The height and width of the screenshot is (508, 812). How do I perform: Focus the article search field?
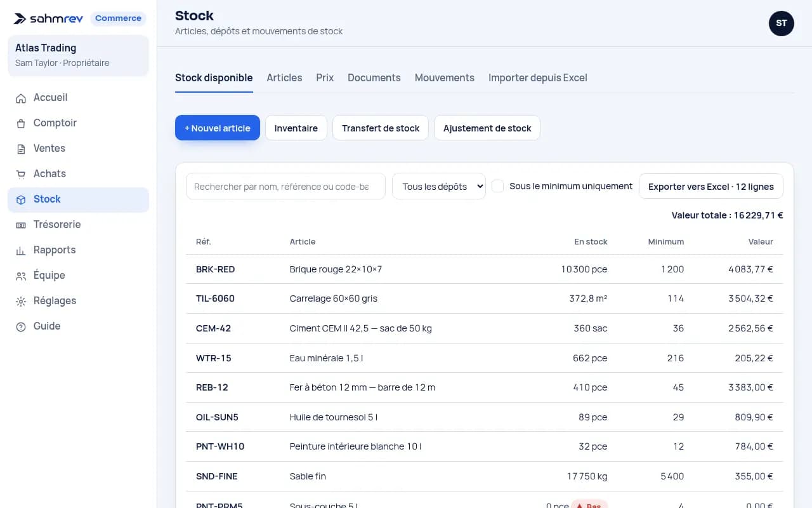pos(285,186)
